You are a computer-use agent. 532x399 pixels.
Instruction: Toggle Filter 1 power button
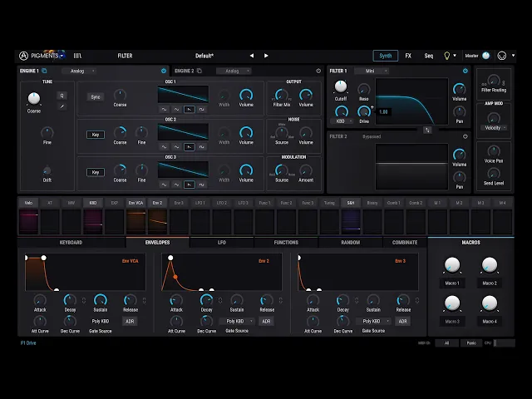(x=465, y=71)
